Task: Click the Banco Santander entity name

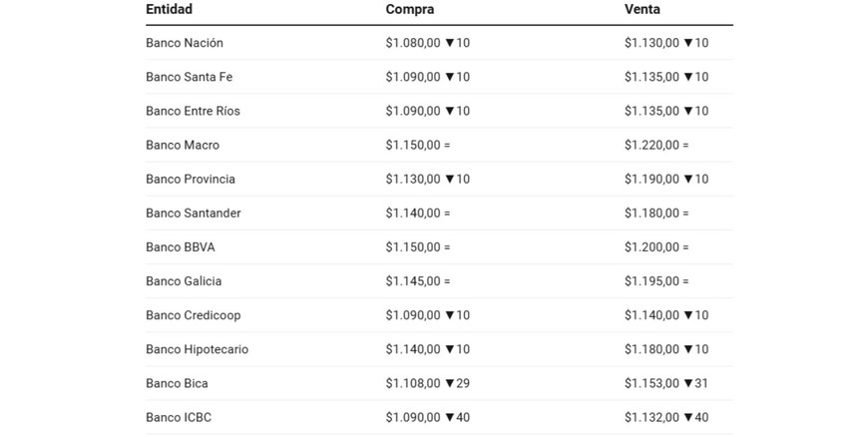Action: pyautogui.click(x=194, y=213)
